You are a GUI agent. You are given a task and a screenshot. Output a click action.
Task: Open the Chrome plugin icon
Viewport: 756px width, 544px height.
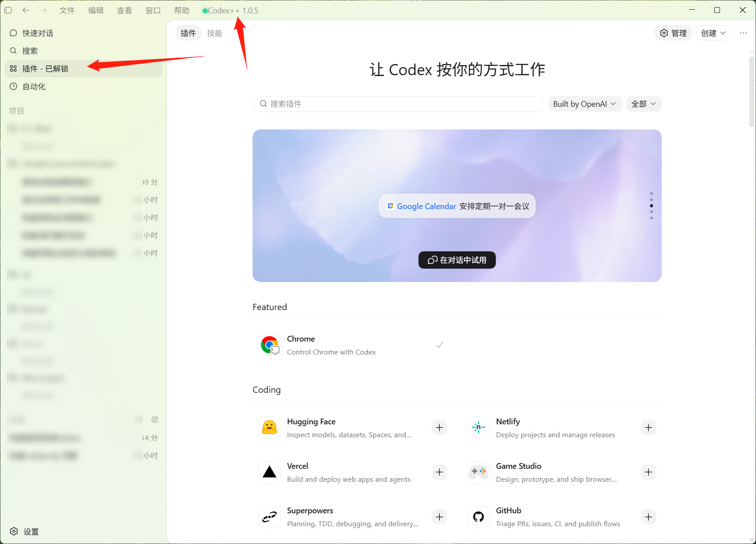pyautogui.click(x=269, y=345)
